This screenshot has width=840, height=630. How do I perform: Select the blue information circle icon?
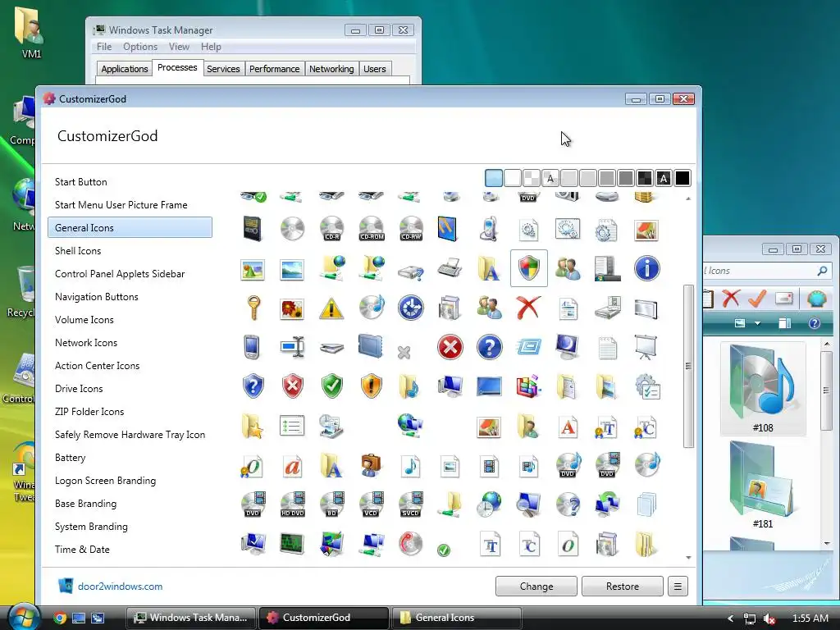click(646, 268)
